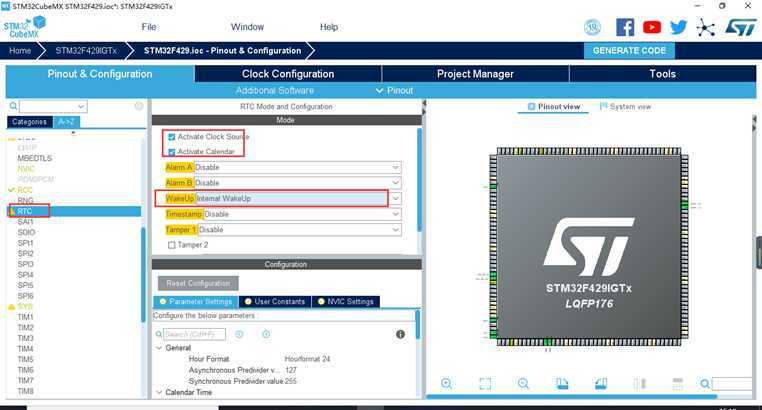Click the parameter search input field
762x410 pixels.
pos(195,334)
